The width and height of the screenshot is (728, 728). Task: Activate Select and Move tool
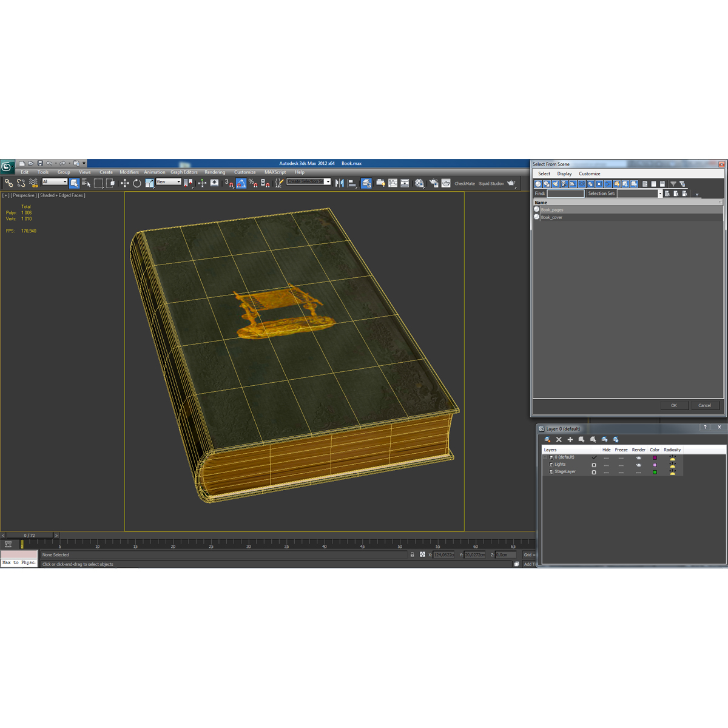[124, 183]
